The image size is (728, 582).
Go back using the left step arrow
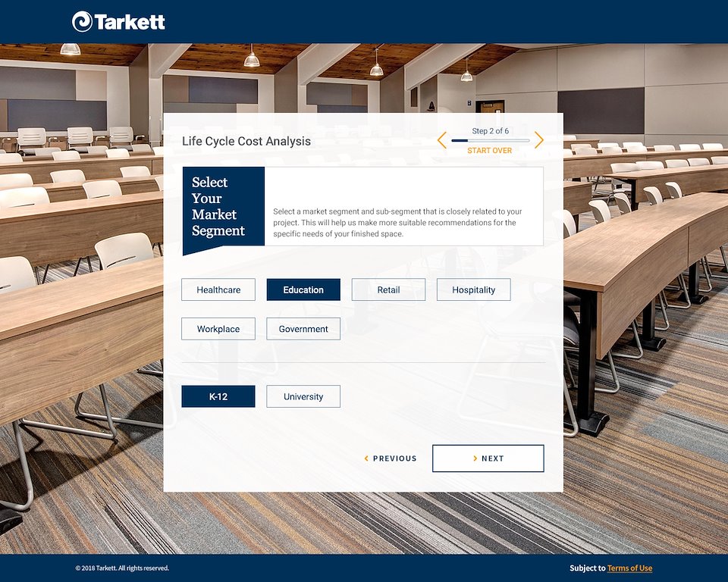(442, 140)
